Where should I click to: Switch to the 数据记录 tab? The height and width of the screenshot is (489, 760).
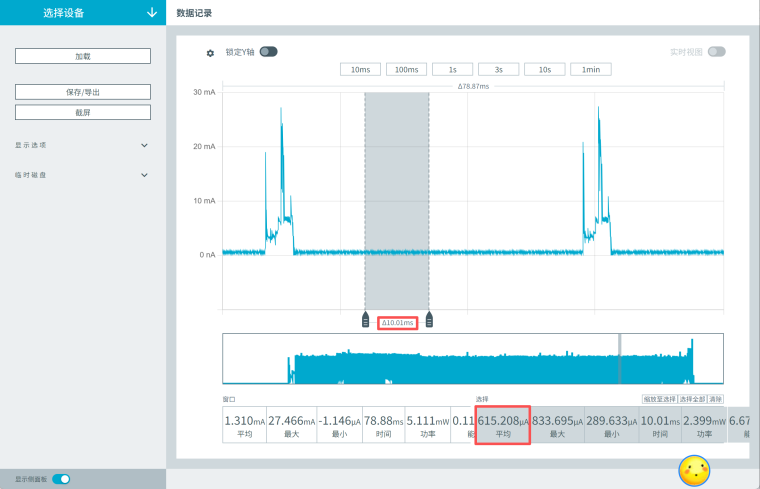tap(194, 13)
